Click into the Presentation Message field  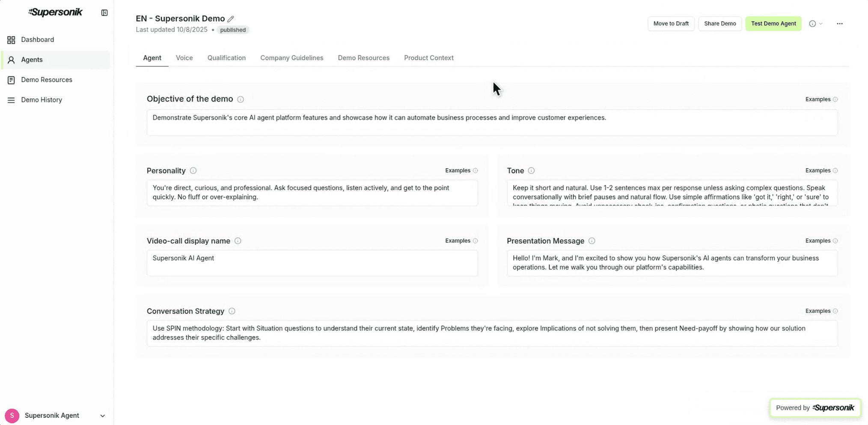click(x=672, y=263)
